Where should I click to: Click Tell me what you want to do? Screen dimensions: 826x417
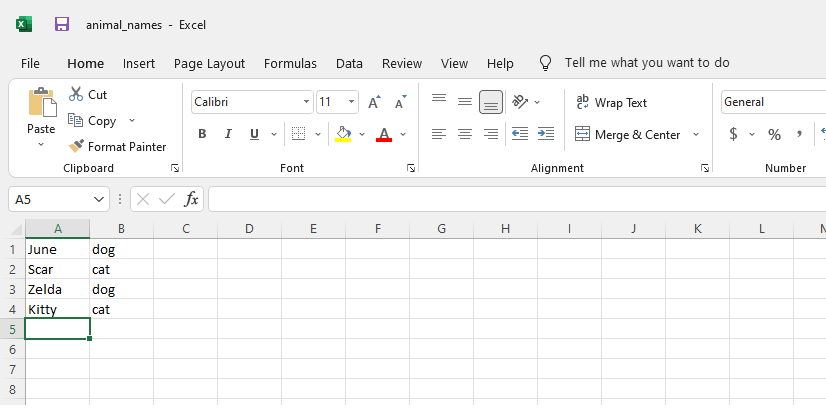pyautogui.click(x=647, y=63)
